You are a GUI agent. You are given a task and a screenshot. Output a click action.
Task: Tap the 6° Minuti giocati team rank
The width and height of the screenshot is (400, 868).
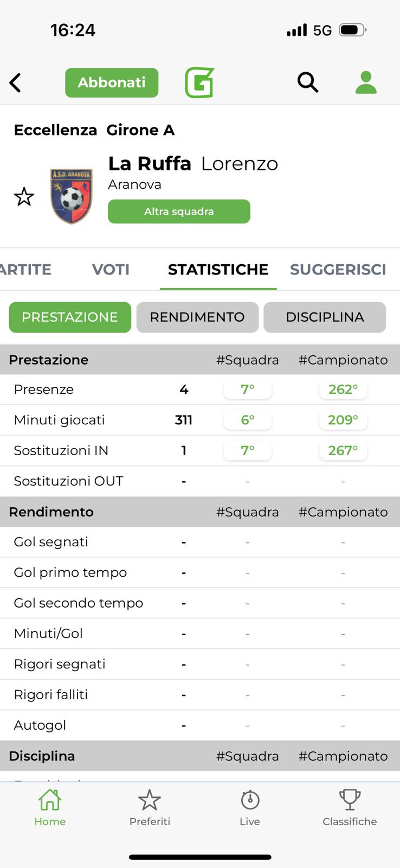[248, 420]
